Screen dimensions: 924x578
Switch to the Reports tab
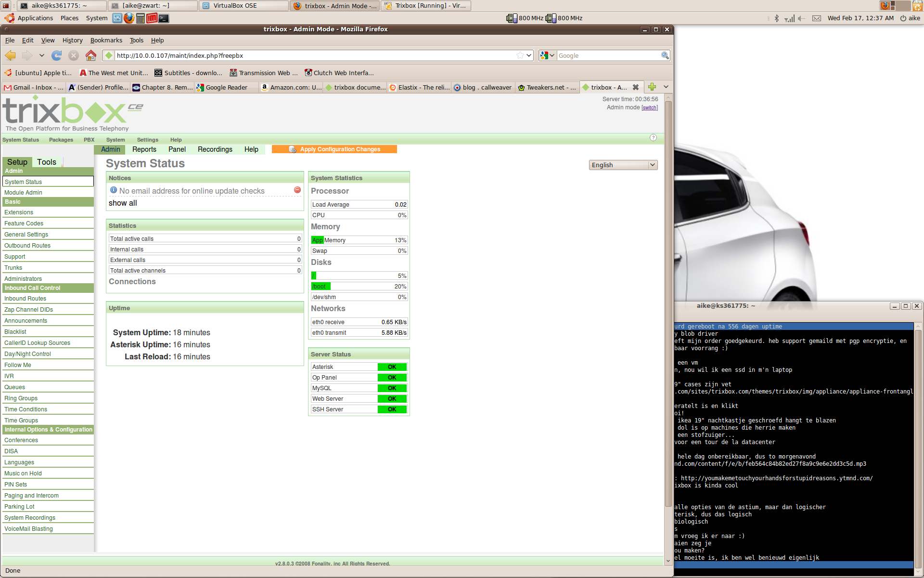[x=144, y=149]
